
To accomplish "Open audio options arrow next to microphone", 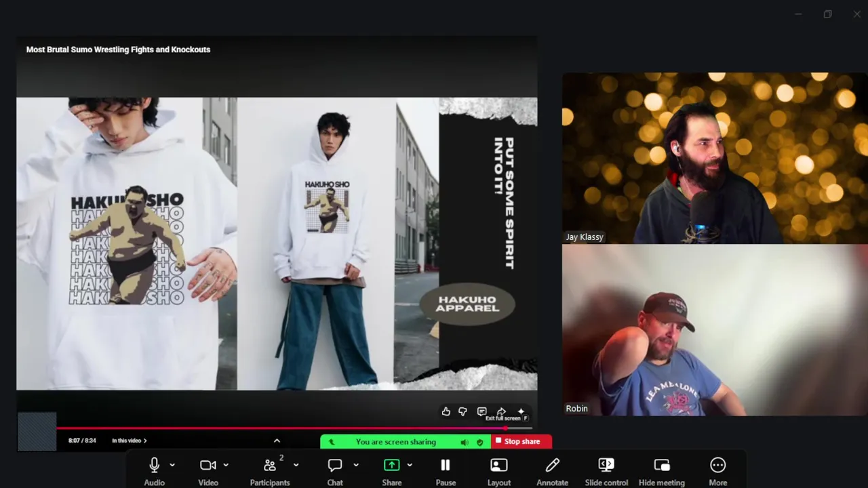I will (x=172, y=465).
